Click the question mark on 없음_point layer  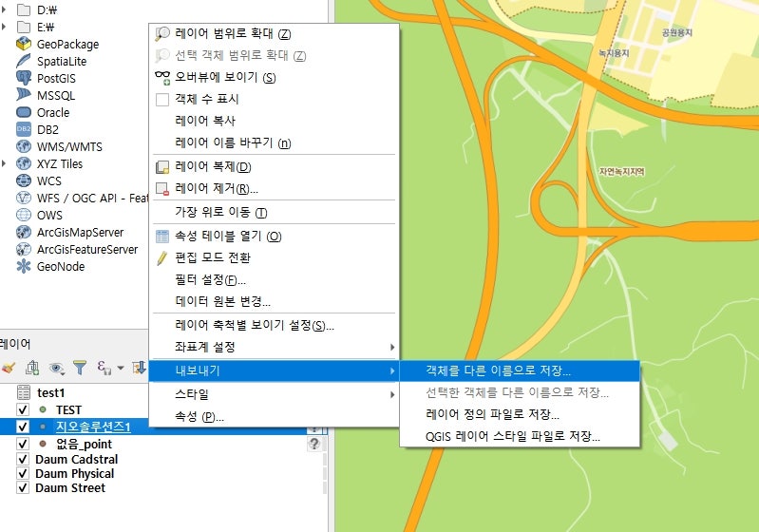pyautogui.click(x=314, y=444)
